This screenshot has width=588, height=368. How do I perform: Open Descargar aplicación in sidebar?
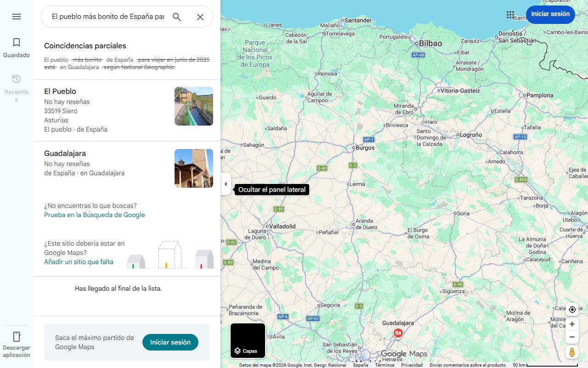[17, 344]
